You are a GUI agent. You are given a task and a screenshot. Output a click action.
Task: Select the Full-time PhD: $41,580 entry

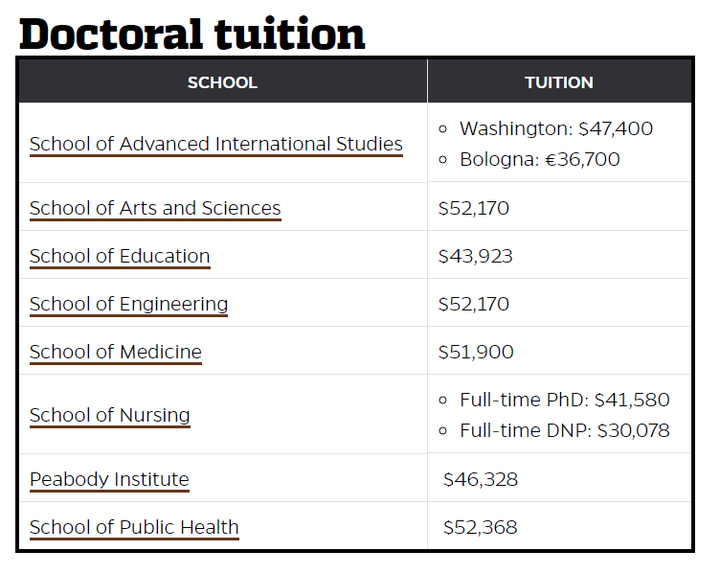coord(564,400)
